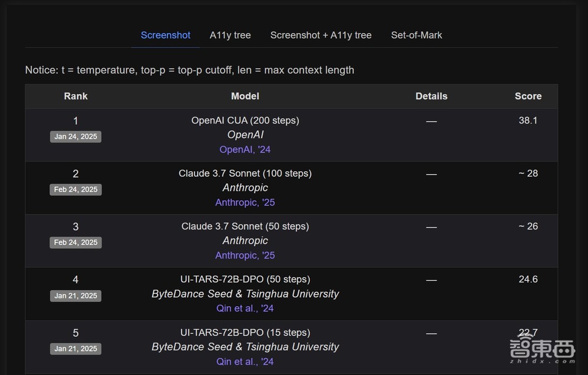Screen dimensions: 588x375
Task: Click Feb 24, 2025 badge for rank 3
Action: [75, 243]
